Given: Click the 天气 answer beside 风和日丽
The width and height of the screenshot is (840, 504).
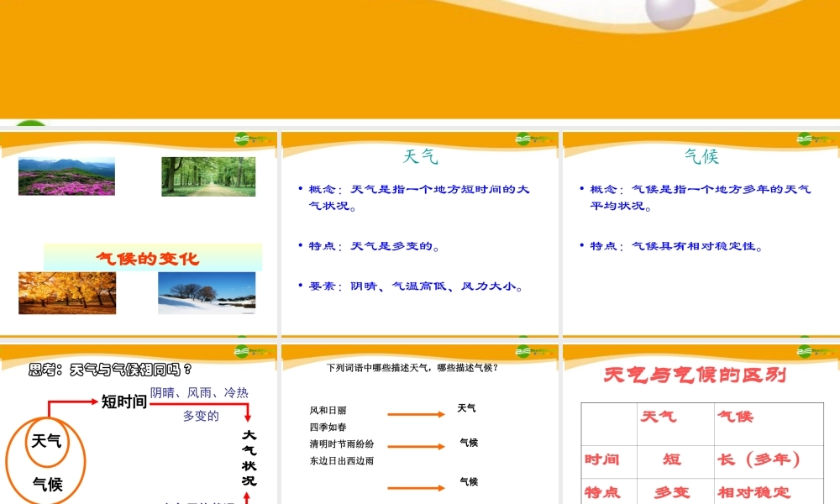Looking at the screenshot, I should 466,409.
